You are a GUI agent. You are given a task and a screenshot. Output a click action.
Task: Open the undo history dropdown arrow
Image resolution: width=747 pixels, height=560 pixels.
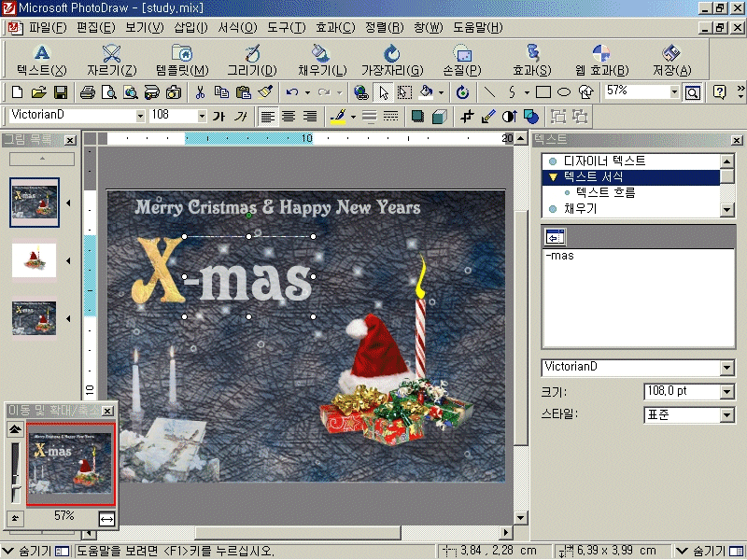(307, 91)
